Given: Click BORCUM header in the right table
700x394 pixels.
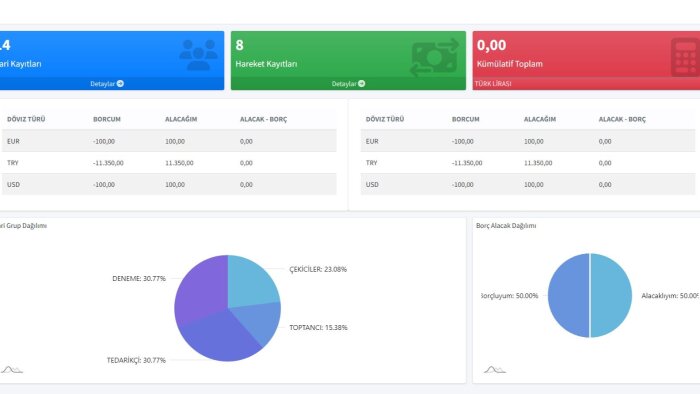Looking at the screenshot, I should 466,119.
